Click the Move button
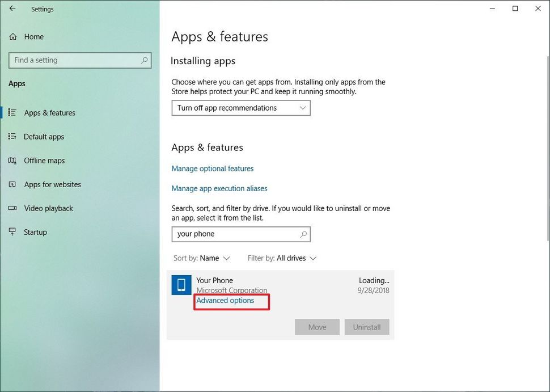This screenshot has width=550, height=392. [317, 327]
